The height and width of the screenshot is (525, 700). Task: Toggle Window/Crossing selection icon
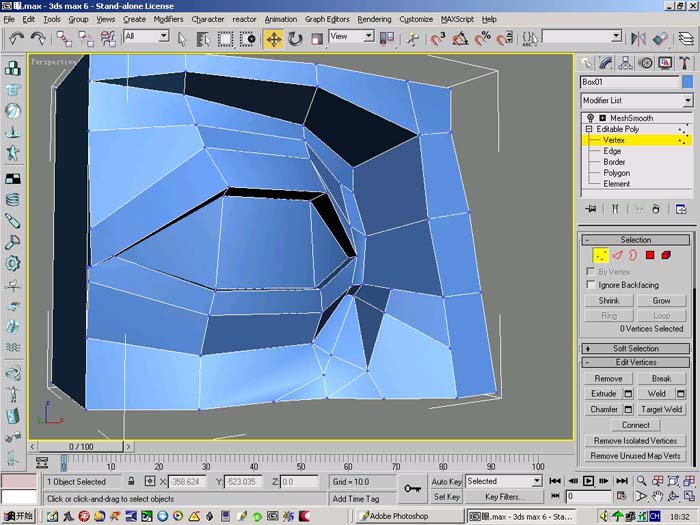coord(247,39)
